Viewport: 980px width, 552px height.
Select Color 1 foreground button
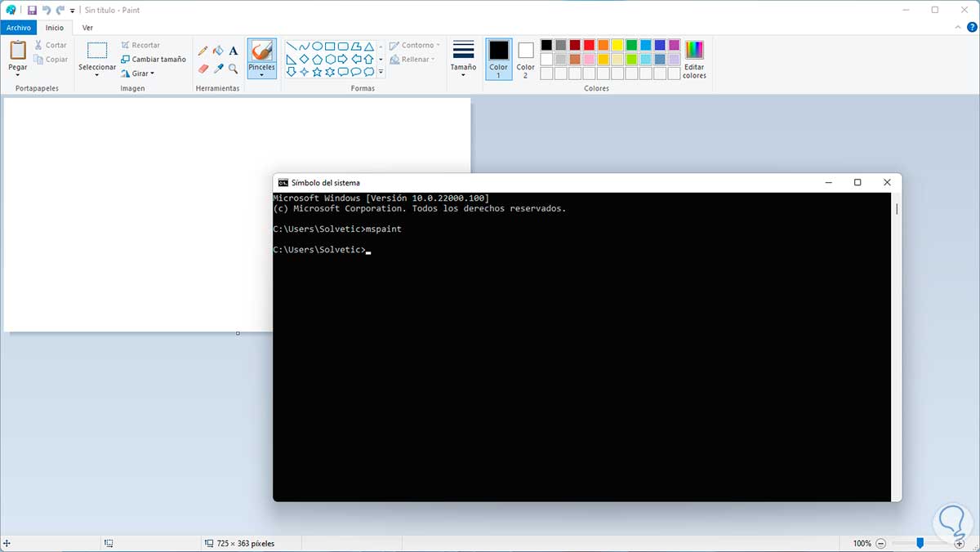point(498,59)
